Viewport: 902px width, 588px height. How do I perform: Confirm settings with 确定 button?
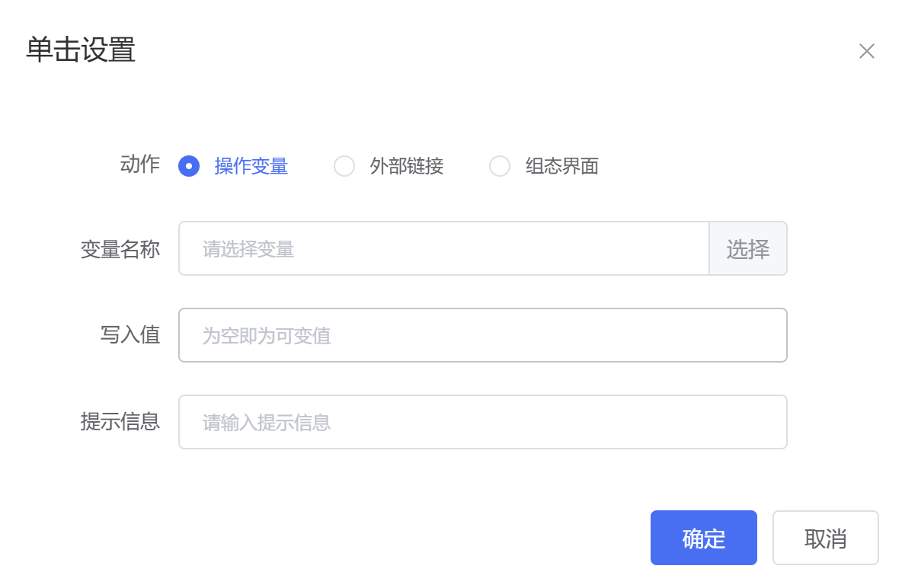pyautogui.click(x=703, y=538)
